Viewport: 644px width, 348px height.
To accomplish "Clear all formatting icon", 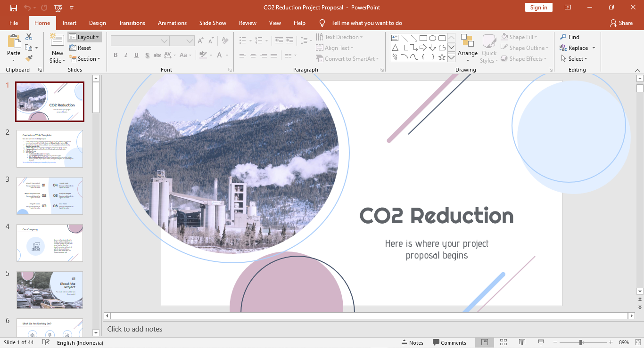I will click(225, 41).
